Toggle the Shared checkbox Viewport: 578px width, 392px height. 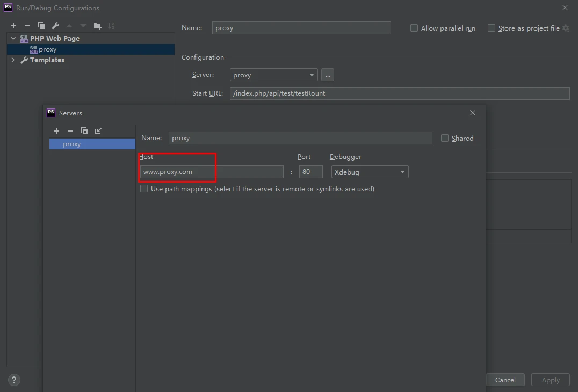click(445, 138)
